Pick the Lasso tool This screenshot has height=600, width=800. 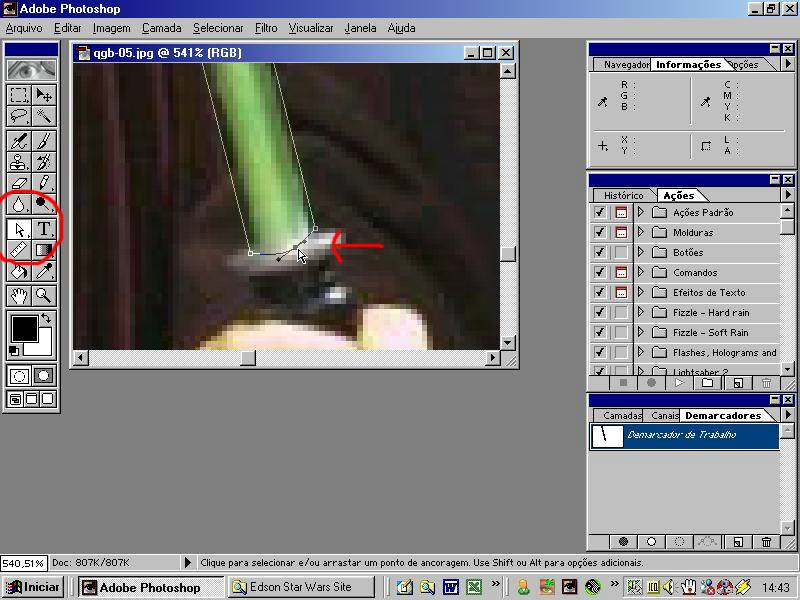(19, 116)
